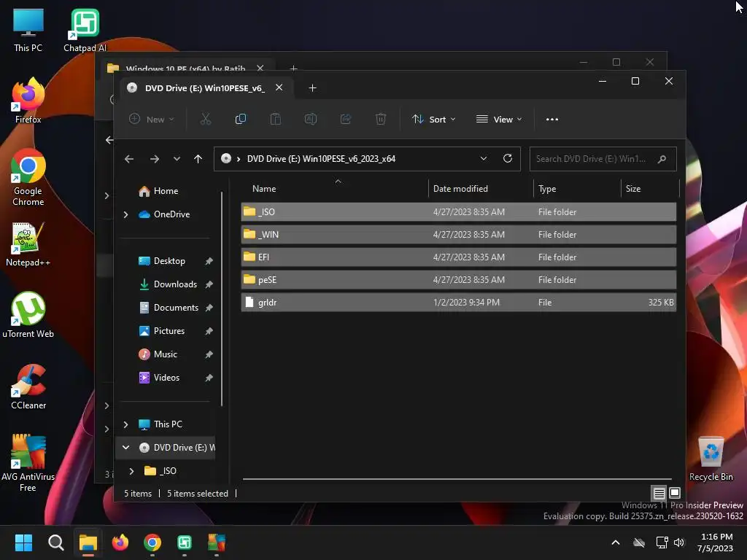This screenshot has height=560, width=747.
Task: Open uTorrent Web desktop shortcut
Action: [x=28, y=315]
